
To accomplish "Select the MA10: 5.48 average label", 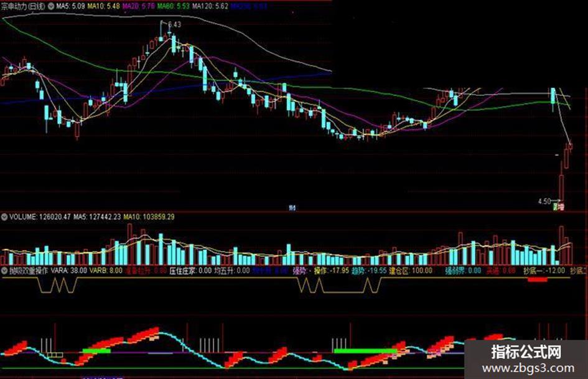I will coord(104,6).
